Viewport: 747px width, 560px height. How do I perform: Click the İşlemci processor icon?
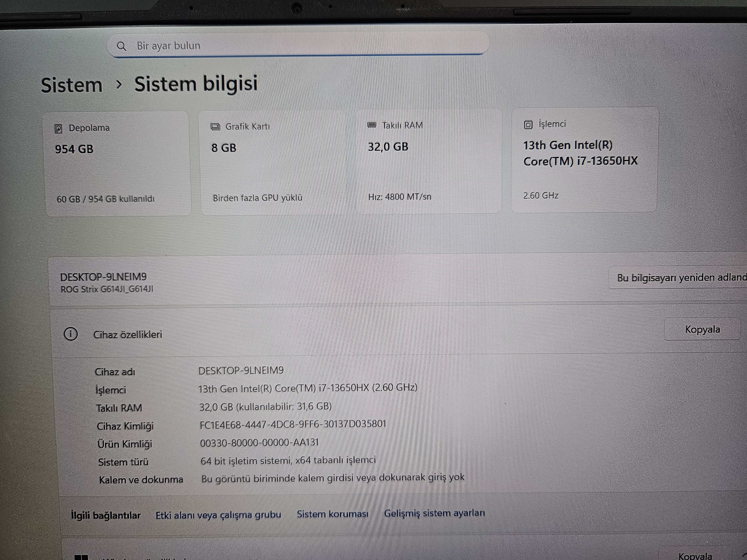pos(528,125)
